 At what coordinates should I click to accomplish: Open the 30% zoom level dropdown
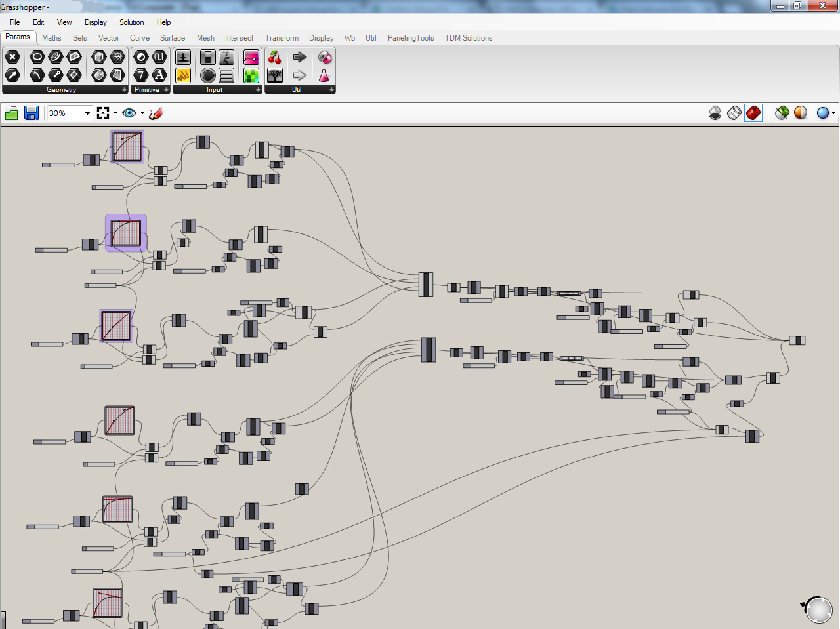coord(87,113)
